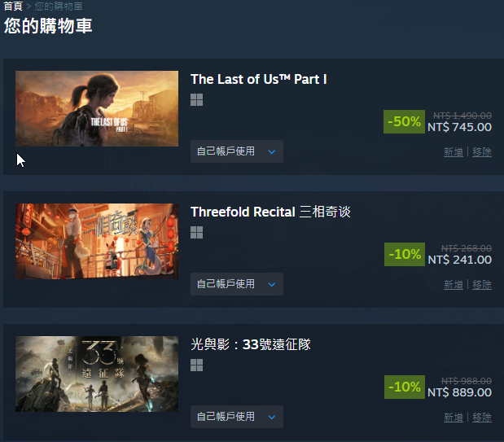This screenshot has width=504, height=442.
Task: Open account usage dropdown for 光與影：33號遠征隊
Action: 237,417
